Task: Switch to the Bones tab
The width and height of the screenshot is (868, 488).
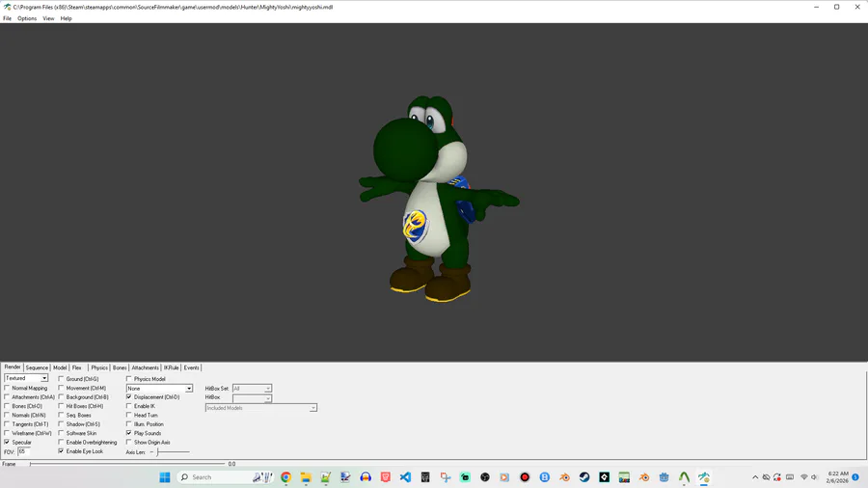Action: (x=120, y=367)
